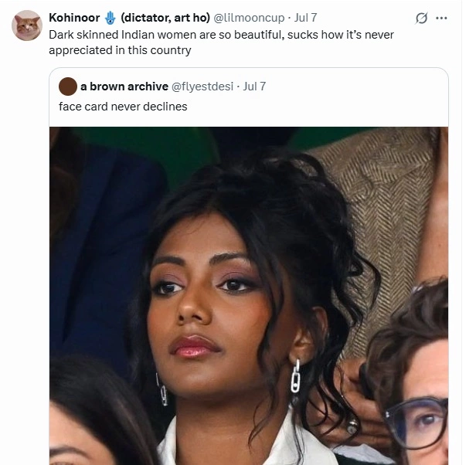This screenshot has width=476, height=465.
Task: Open Kohinoor's profile via display name
Action: [x=74, y=18]
